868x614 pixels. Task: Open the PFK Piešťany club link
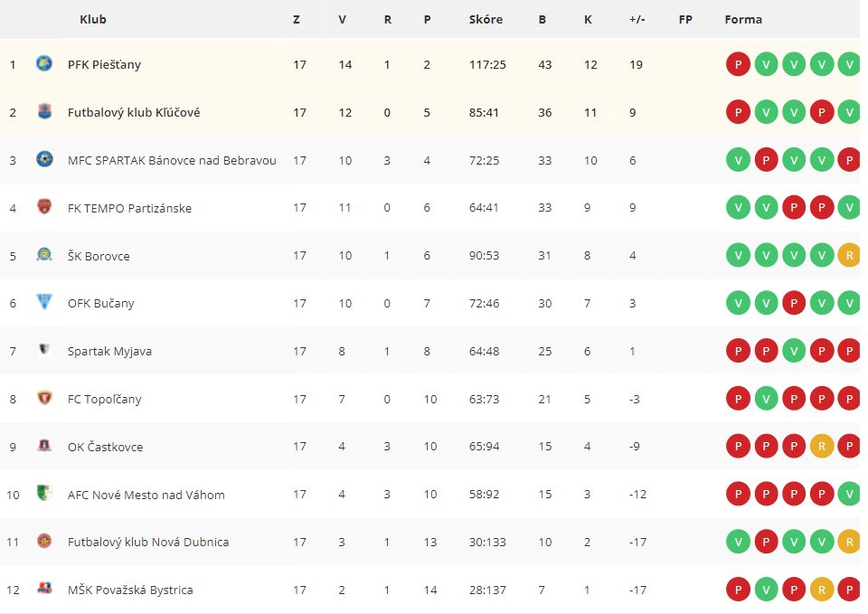pos(104,65)
